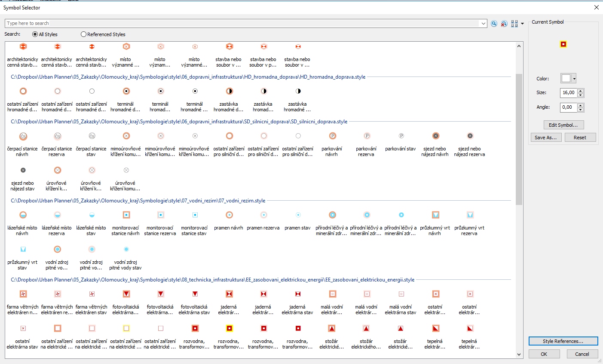Click the Cancel button

point(582,354)
